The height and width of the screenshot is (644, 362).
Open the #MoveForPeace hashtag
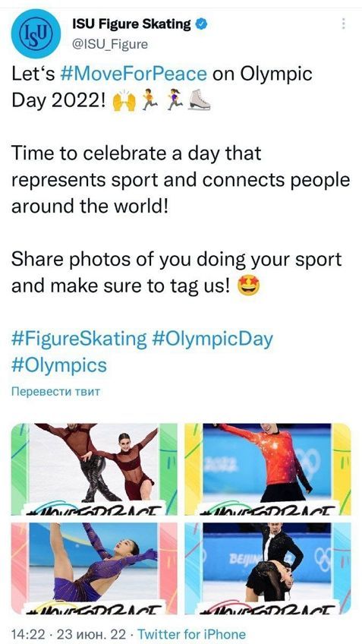point(133,74)
